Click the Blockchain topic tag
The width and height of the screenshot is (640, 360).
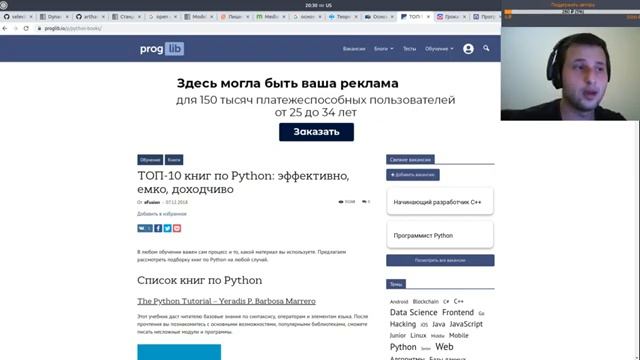[425, 302]
